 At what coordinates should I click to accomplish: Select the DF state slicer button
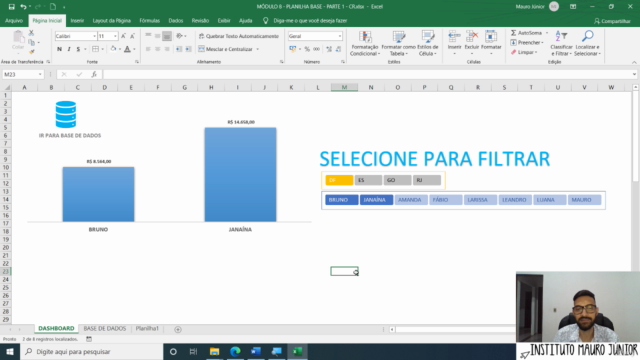click(x=339, y=180)
